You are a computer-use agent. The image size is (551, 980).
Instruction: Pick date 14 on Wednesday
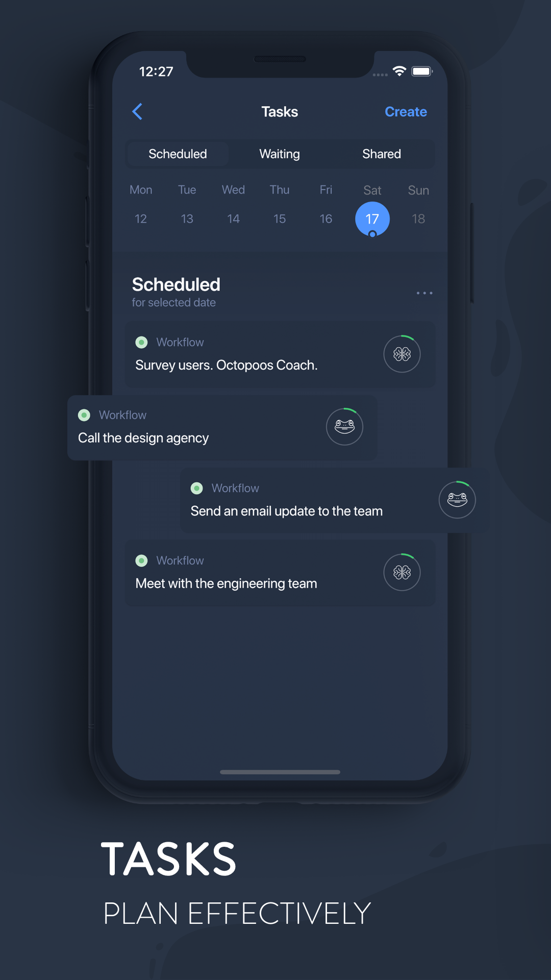[233, 219]
